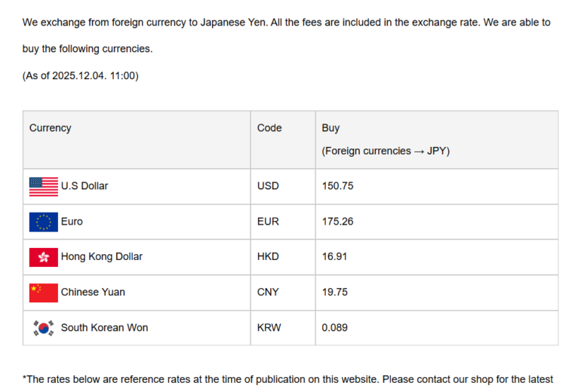Image resolution: width=581 pixels, height=392 pixels.
Task: Click the Chinese Yuan label
Action: [x=93, y=292]
